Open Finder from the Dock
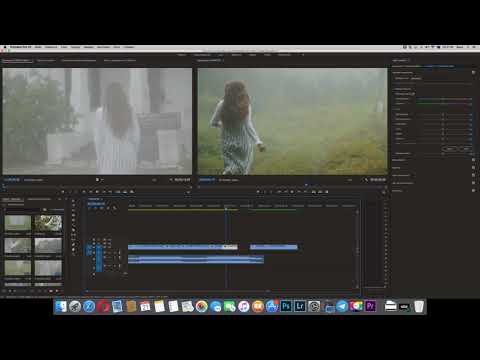 [x=61, y=306]
